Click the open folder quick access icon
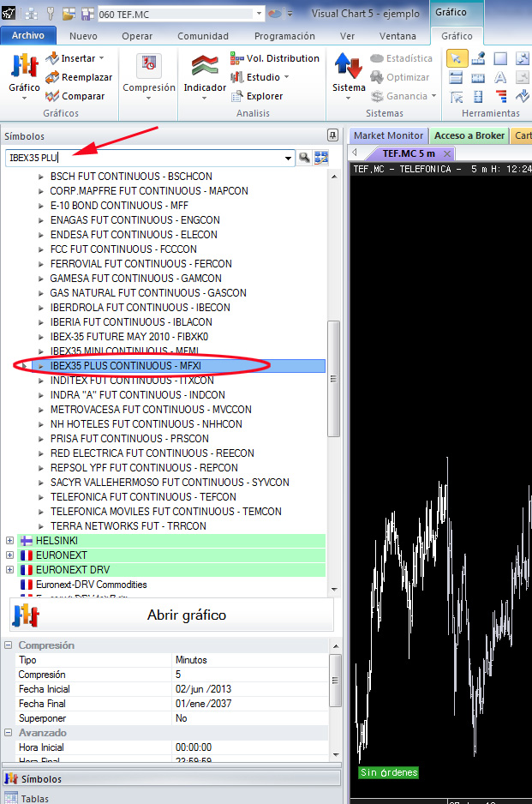Viewport: 532px width, 804px height. tap(69, 14)
